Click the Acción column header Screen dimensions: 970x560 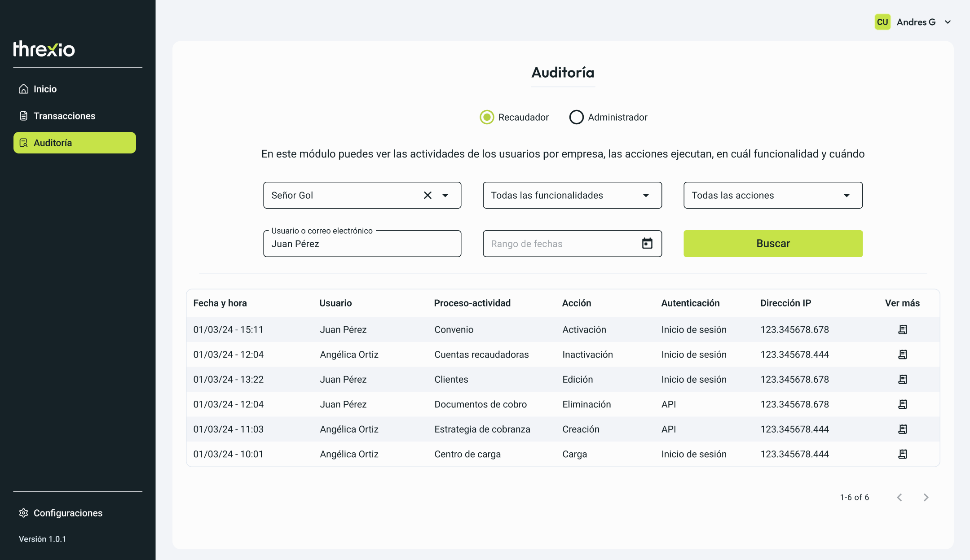pyautogui.click(x=577, y=303)
